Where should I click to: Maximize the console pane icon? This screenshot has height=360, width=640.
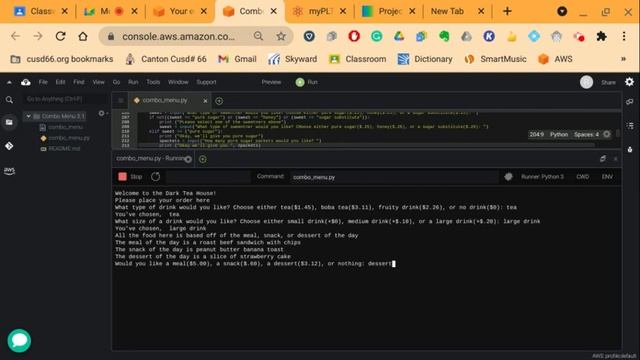(x=603, y=159)
